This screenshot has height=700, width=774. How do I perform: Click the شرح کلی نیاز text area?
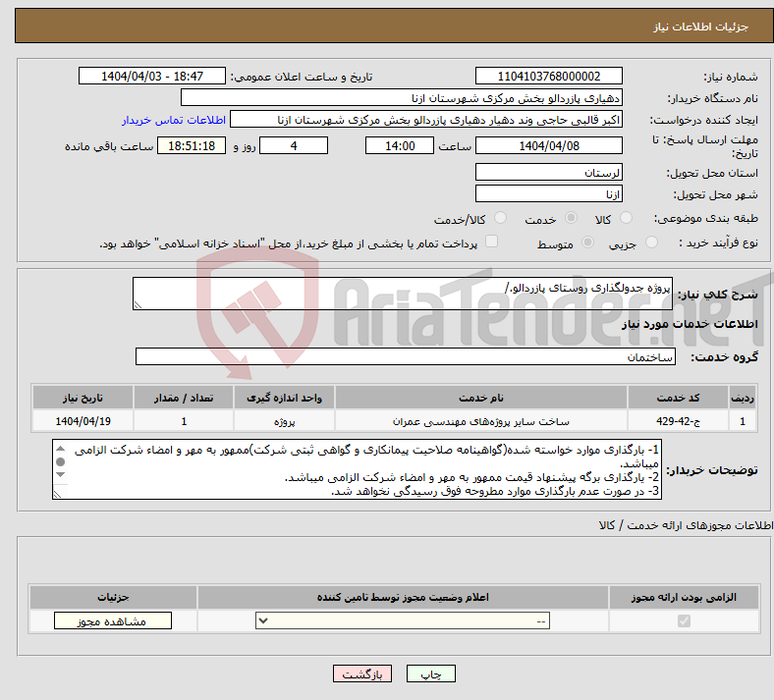click(x=403, y=294)
